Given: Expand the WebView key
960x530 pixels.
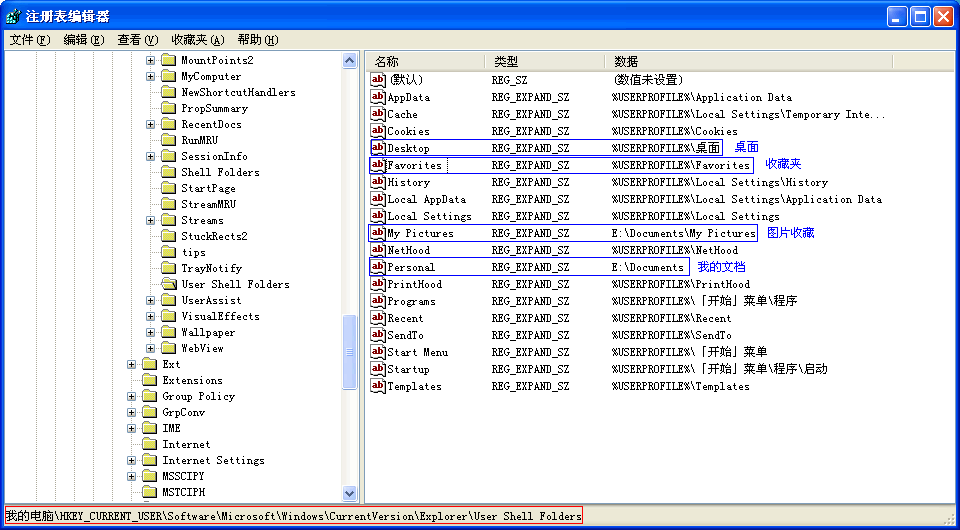Looking at the screenshot, I should (x=151, y=348).
